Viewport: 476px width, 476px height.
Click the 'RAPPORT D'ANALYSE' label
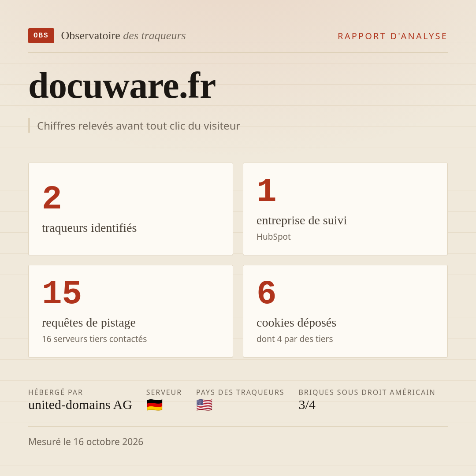(392, 36)
